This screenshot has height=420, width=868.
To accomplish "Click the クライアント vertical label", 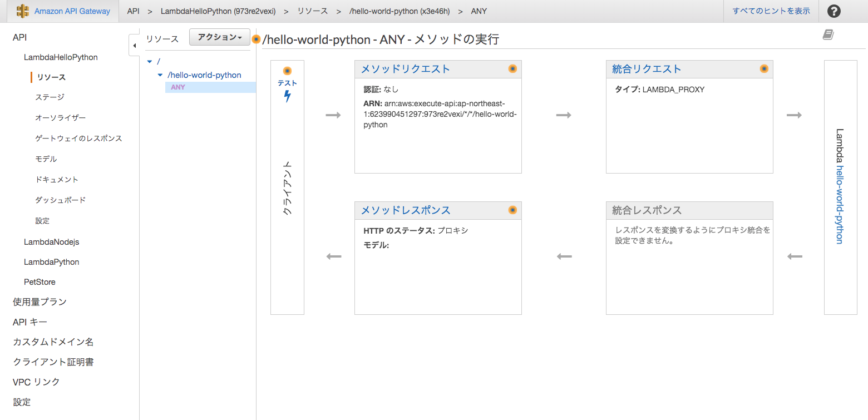I will (x=287, y=188).
